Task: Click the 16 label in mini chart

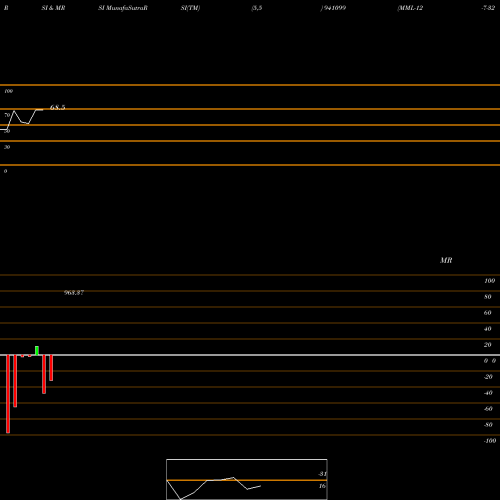Action: click(x=322, y=486)
